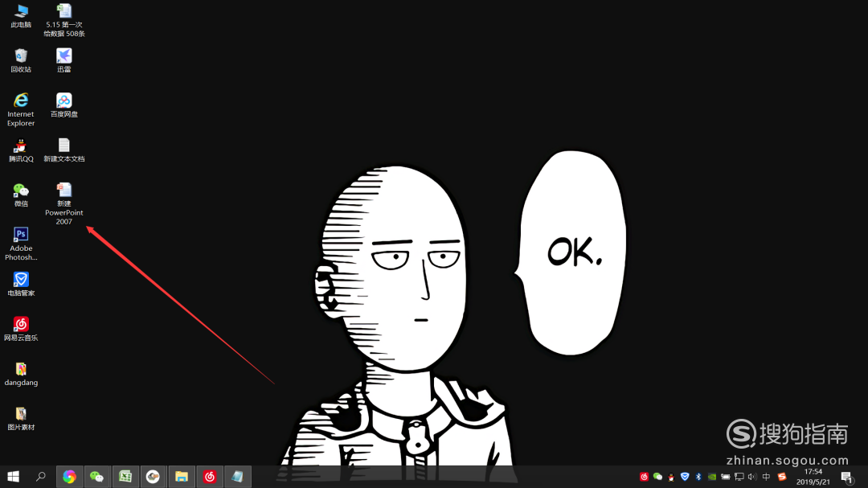Viewport: 868px width, 488px height.
Task: Open the clock showing 17:54
Action: click(813, 477)
